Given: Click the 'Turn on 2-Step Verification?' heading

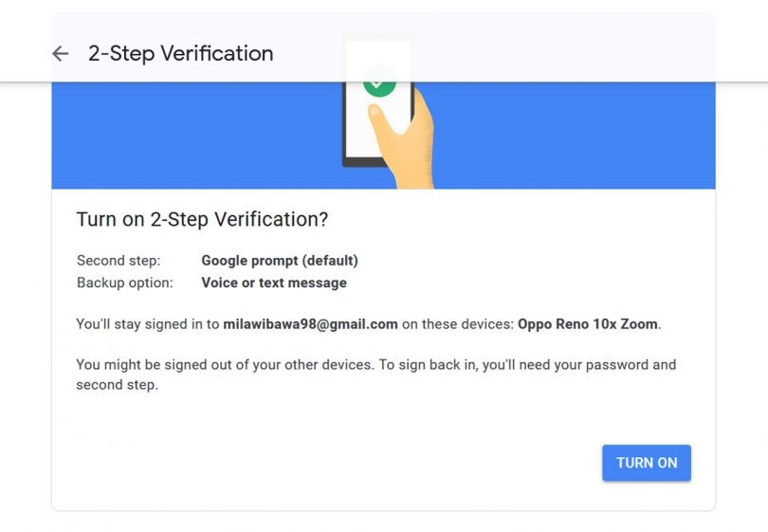Looking at the screenshot, I should point(202,219).
